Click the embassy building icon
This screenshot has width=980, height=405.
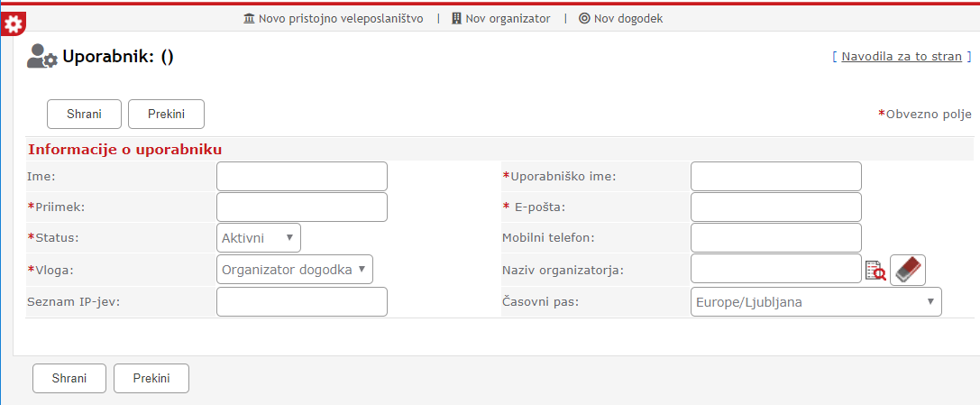coord(249,18)
